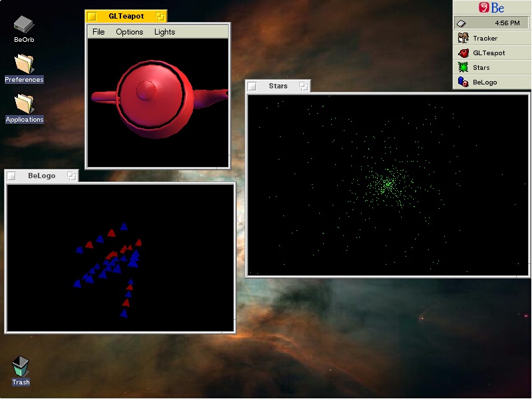Open the Options menu in GLTeapot

129,32
